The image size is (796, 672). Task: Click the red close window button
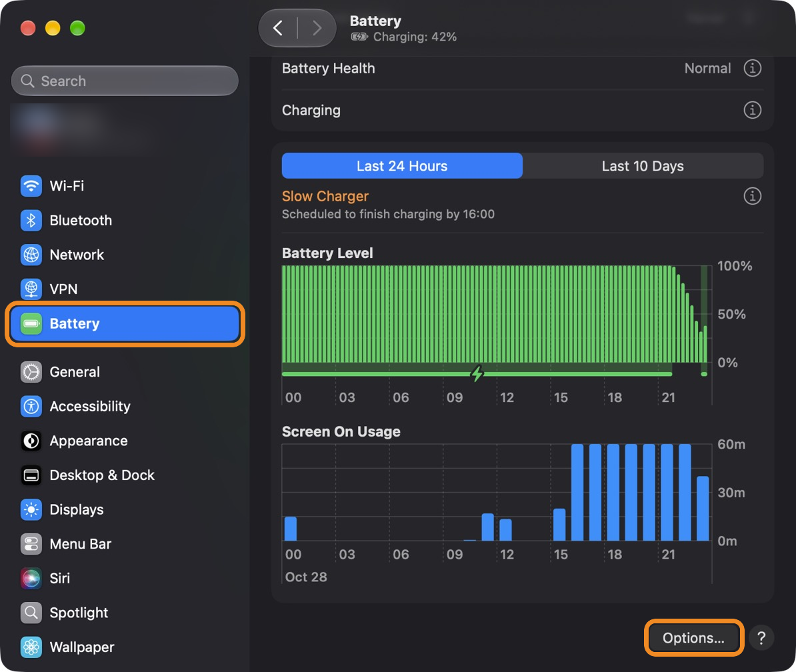coord(28,28)
